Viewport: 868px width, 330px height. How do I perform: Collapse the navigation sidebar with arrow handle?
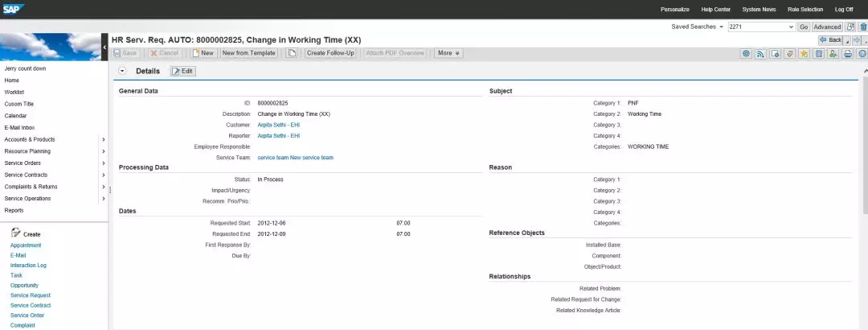tap(105, 47)
